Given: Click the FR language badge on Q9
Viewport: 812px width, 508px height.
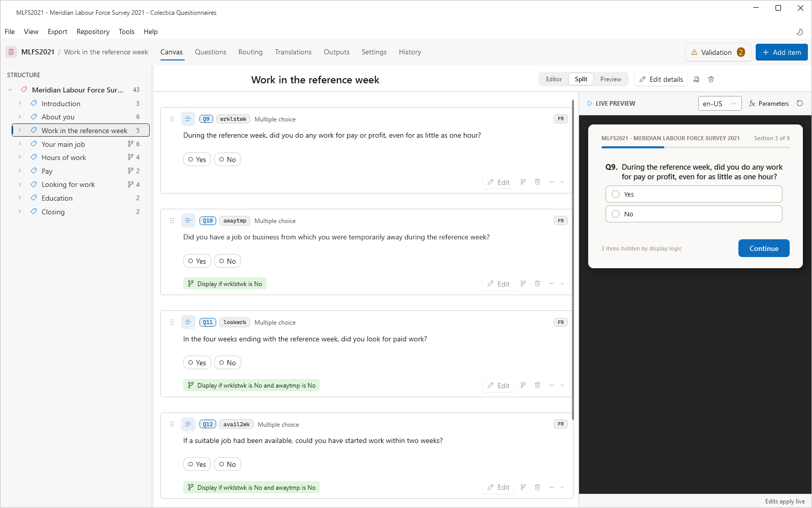Looking at the screenshot, I should (x=561, y=119).
